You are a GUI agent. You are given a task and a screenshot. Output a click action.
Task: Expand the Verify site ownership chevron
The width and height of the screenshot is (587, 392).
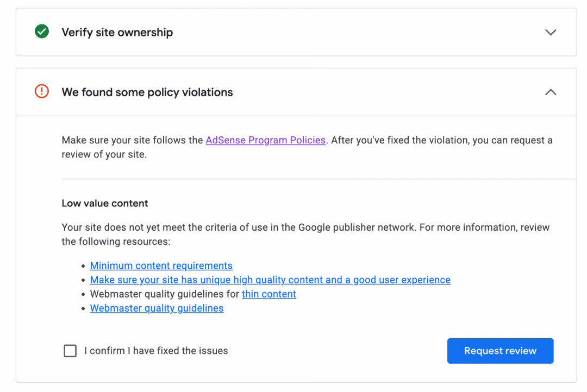(x=550, y=32)
